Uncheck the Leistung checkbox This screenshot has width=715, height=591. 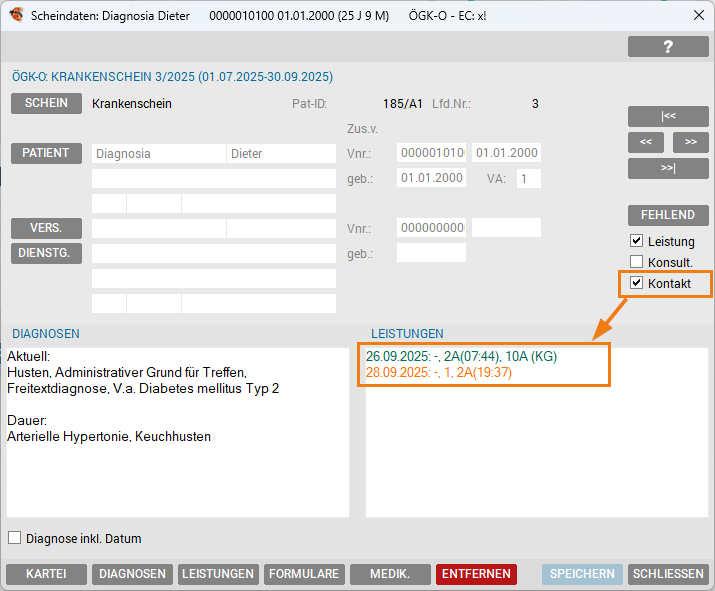(x=636, y=241)
